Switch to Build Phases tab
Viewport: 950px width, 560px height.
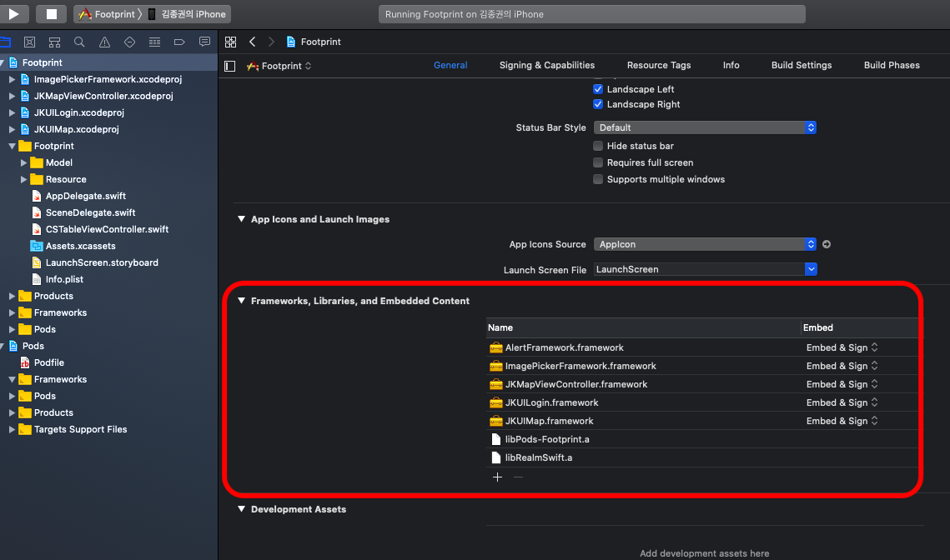pyautogui.click(x=892, y=65)
